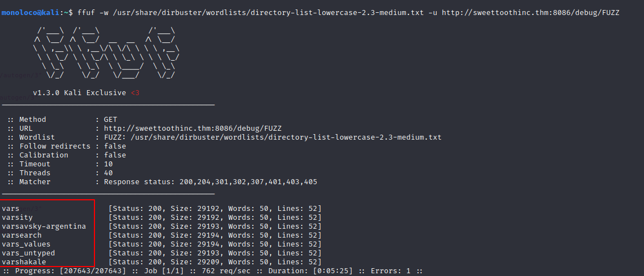Click the Matcher response status codes list
The width and height of the screenshot is (644, 276).
click(x=211, y=182)
